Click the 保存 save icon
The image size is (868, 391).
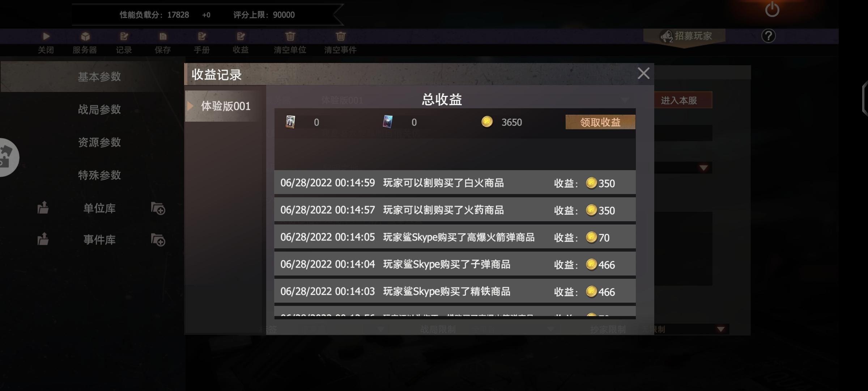coord(163,36)
